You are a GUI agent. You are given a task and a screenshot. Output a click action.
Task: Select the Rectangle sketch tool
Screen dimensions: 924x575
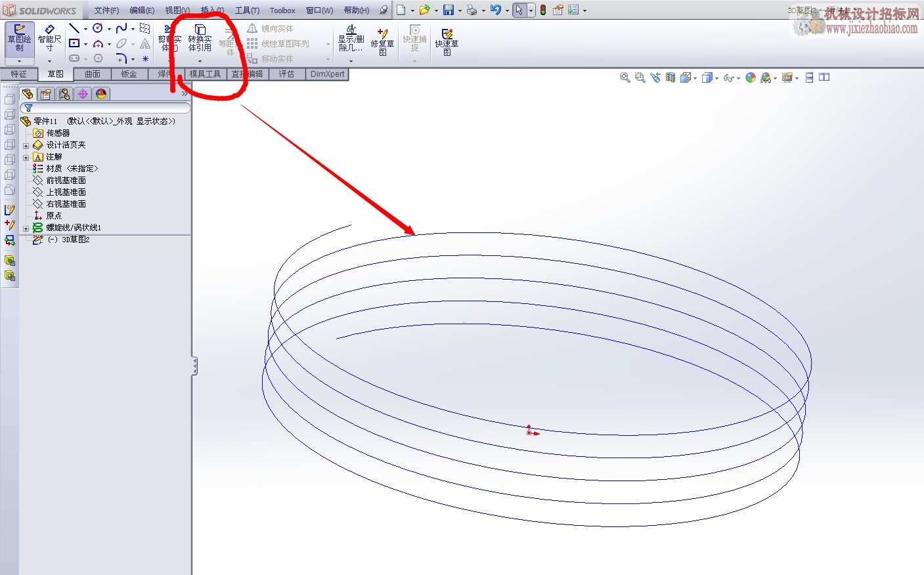tap(74, 43)
